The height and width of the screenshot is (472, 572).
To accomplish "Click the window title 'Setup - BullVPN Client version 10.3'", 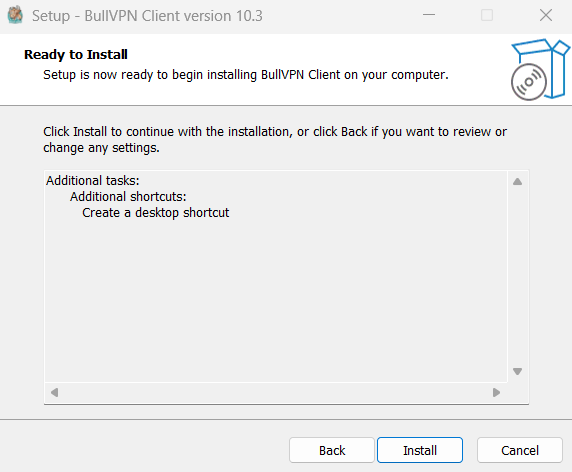I will coord(147,16).
